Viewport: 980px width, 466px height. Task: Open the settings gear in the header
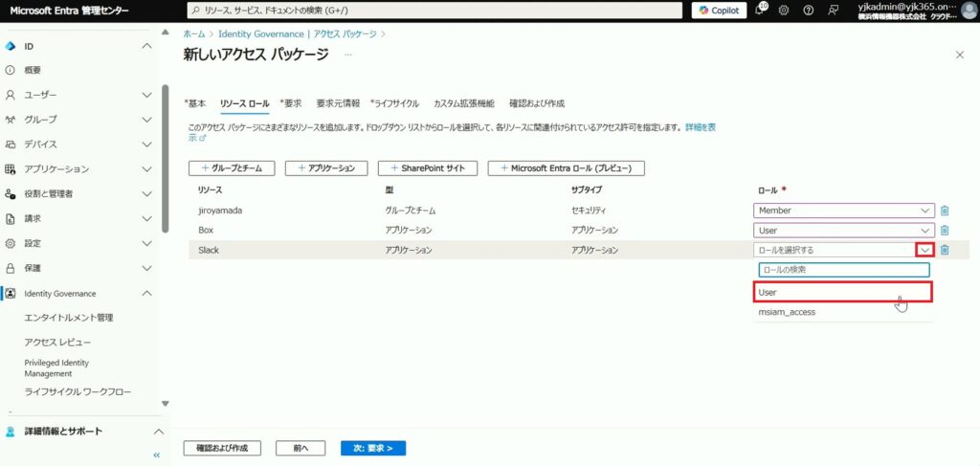coord(784,11)
